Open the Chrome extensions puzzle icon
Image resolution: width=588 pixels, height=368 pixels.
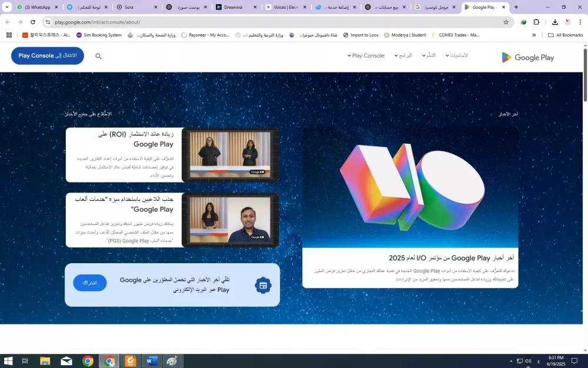pyautogui.click(x=536, y=21)
